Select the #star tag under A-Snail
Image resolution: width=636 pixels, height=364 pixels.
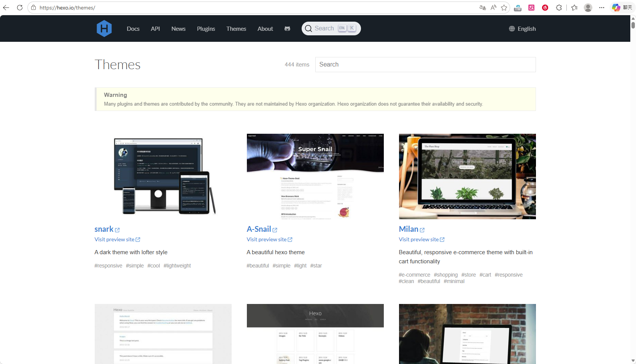point(316,266)
